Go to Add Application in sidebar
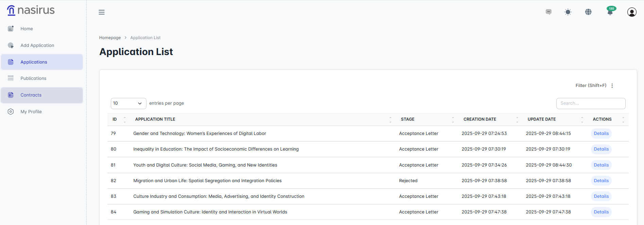The width and height of the screenshot is (644, 225). pos(37,45)
